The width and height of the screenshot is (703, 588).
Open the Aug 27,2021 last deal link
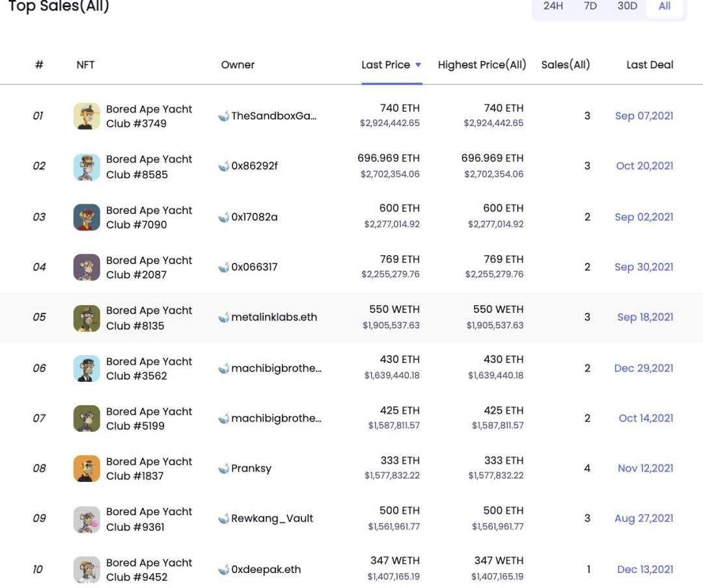(644, 518)
